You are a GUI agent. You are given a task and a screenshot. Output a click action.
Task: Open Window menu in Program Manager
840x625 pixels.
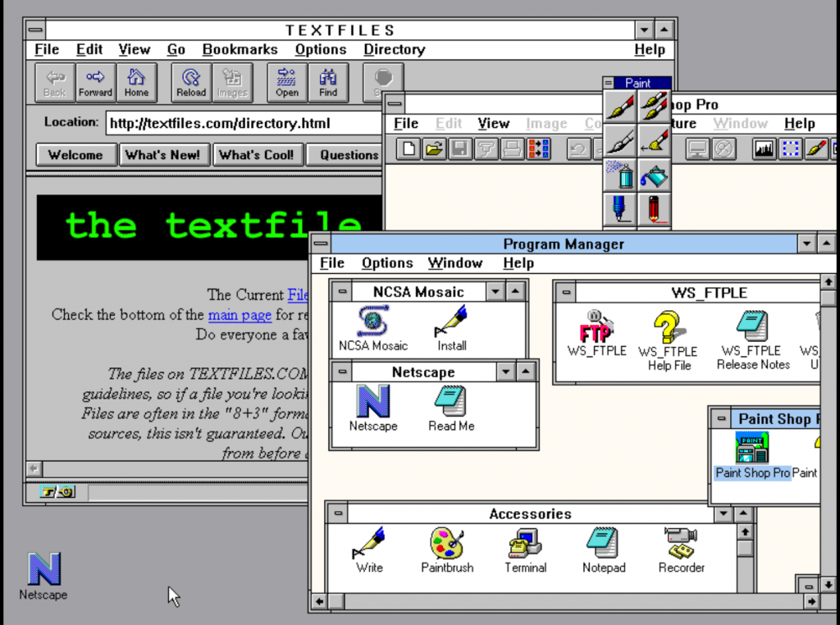click(x=454, y=262)
